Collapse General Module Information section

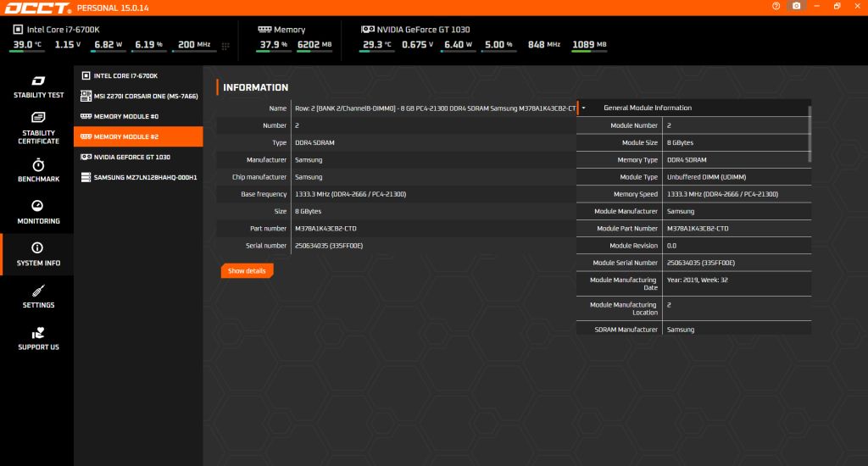(x=583, y=108)
